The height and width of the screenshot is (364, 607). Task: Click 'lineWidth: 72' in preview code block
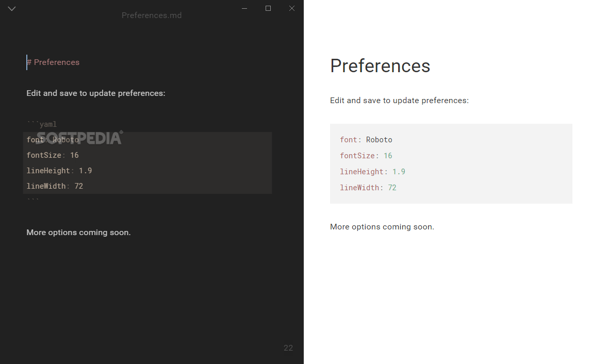(x=368, y=188)
